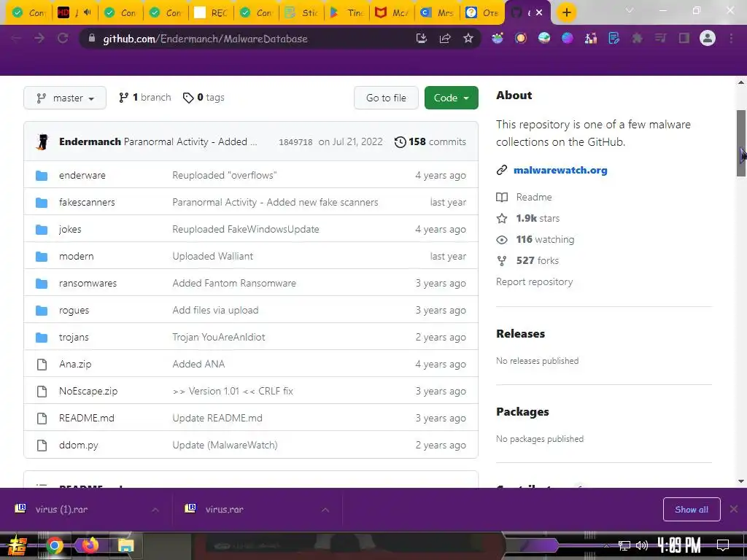Image resolution: width=747 pixels, height=560 pixels.
Task: Close the downloads bar
Action: click(734, 510)
